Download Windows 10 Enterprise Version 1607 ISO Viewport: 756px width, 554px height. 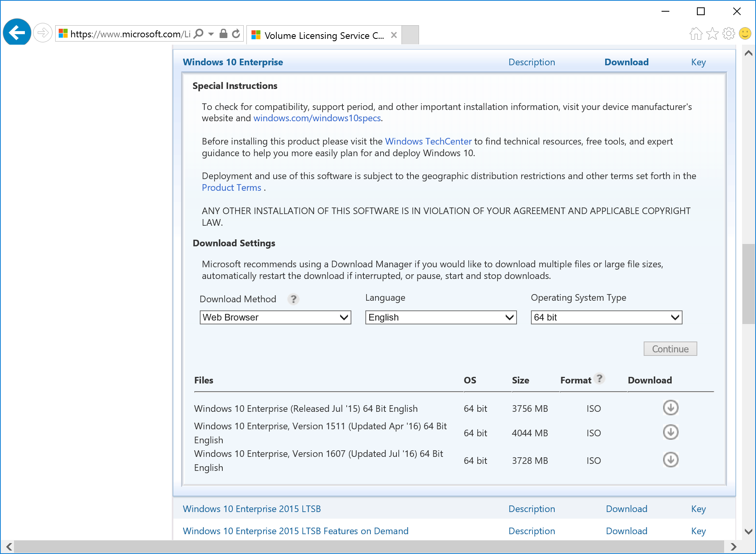click(x=671, y=460)
